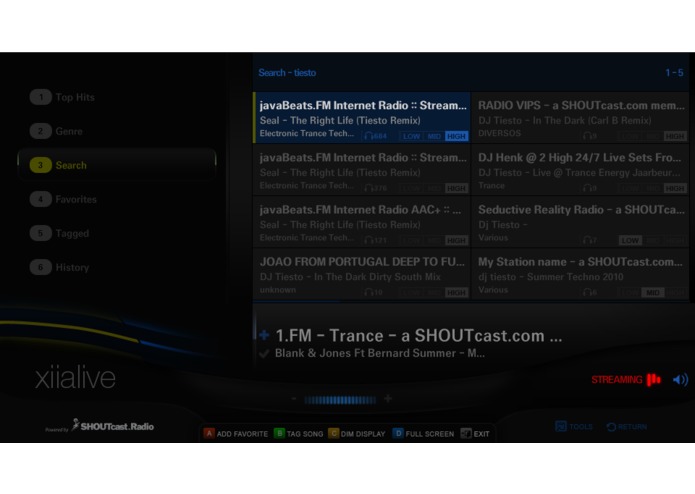Click the blue volume level bar
Image resolution: width=695 pixels, height=494 pixels.
[340, 400]
